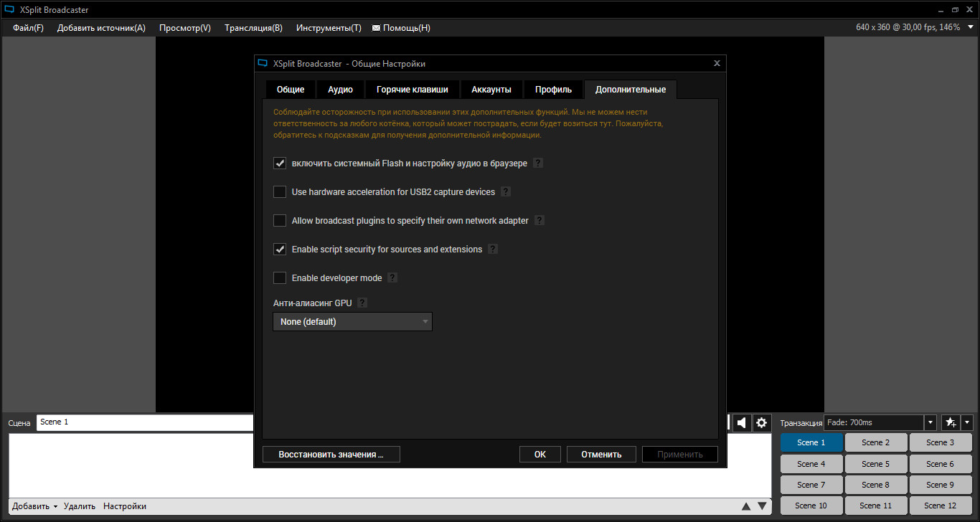This screenshot has width=980, height=522.
Task: Switch to Scene 9
Action: pyautogui.click(x=941, y=485)
